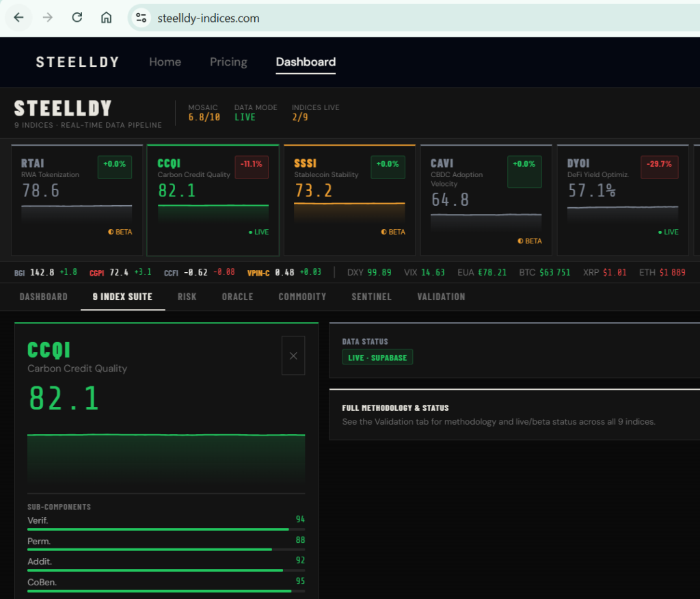The image size is (700, 599).
Task: Click the BETA status icon on CAVI card
Action: 520,241
